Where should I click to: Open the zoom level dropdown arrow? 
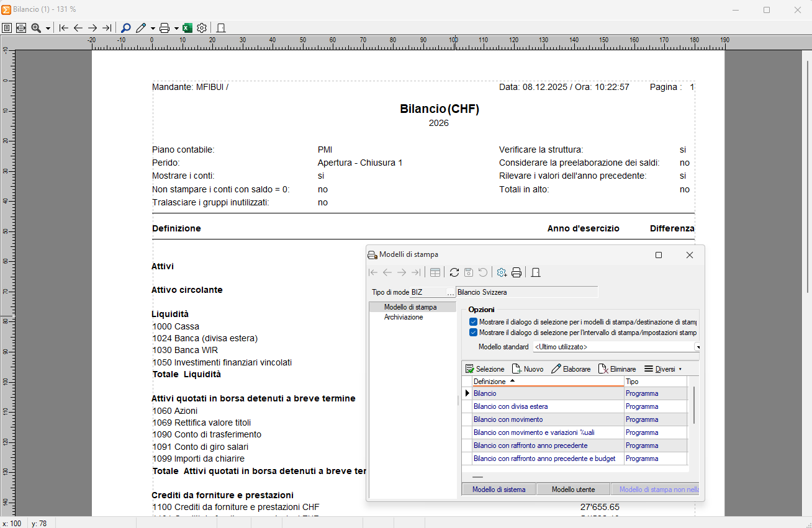pyautogui.click(x=48, y=29)
